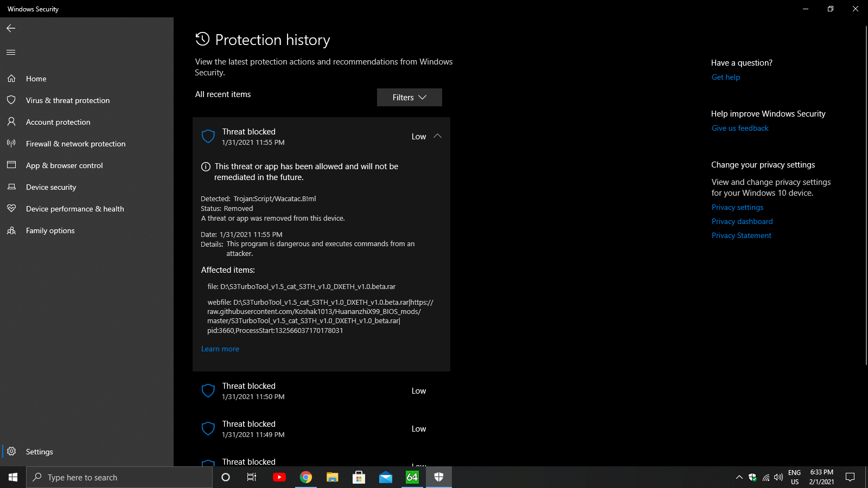
Task: Click the Home house icon
Action: [x=11, y=79]
